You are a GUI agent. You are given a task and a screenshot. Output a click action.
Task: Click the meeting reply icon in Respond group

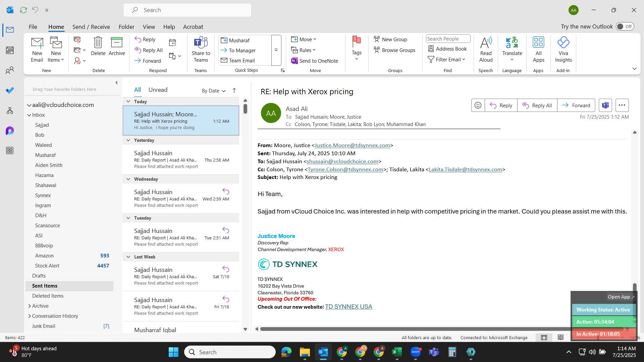point(172,43)
